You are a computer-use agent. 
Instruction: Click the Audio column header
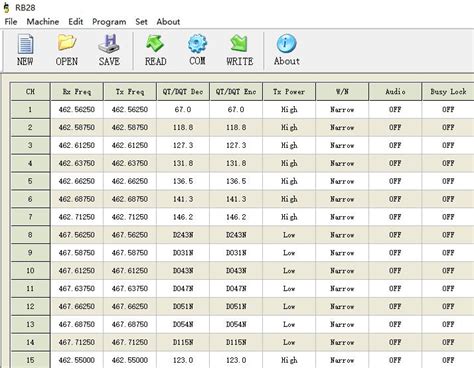395,92
